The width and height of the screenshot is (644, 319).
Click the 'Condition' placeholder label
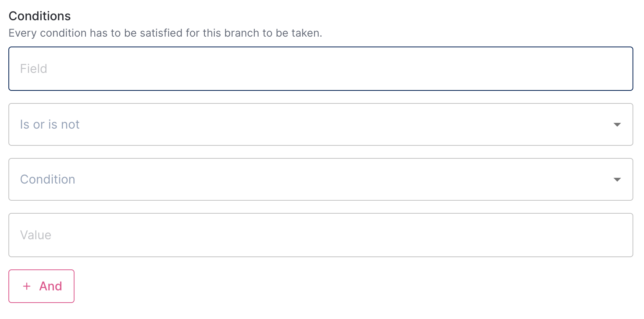[x=47, y=179]
